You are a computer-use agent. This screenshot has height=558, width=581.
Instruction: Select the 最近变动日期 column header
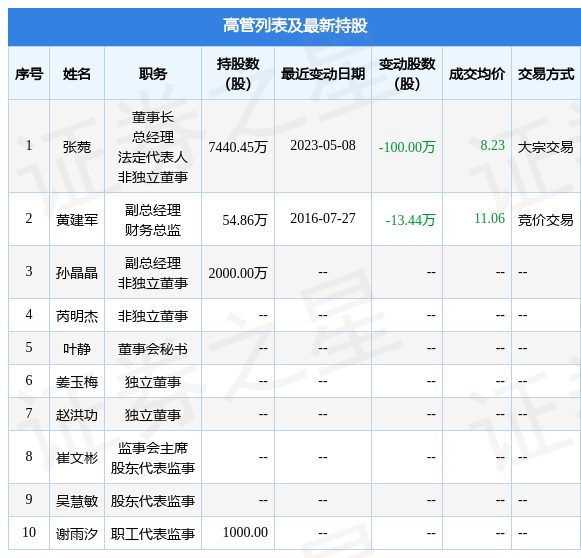(323, 74)
